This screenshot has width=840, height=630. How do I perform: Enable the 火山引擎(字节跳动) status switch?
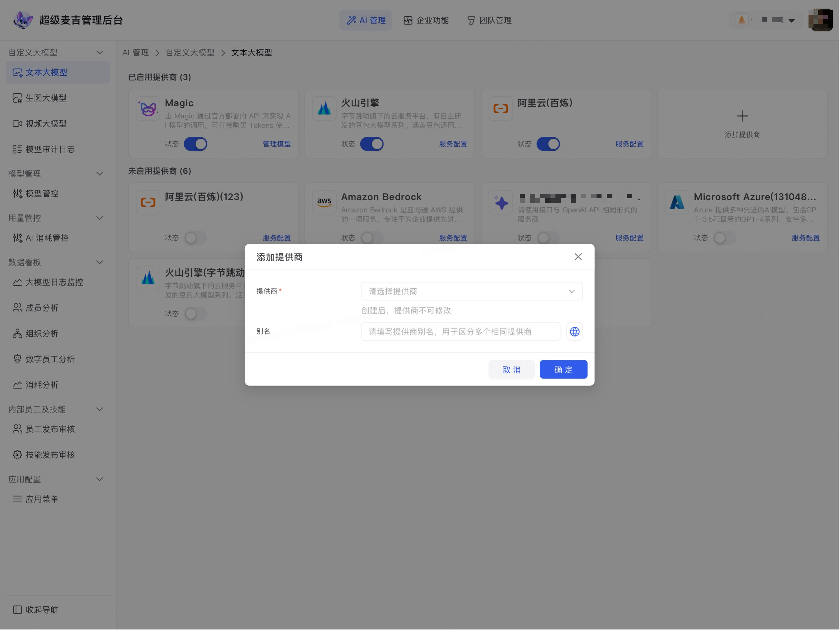196,314
